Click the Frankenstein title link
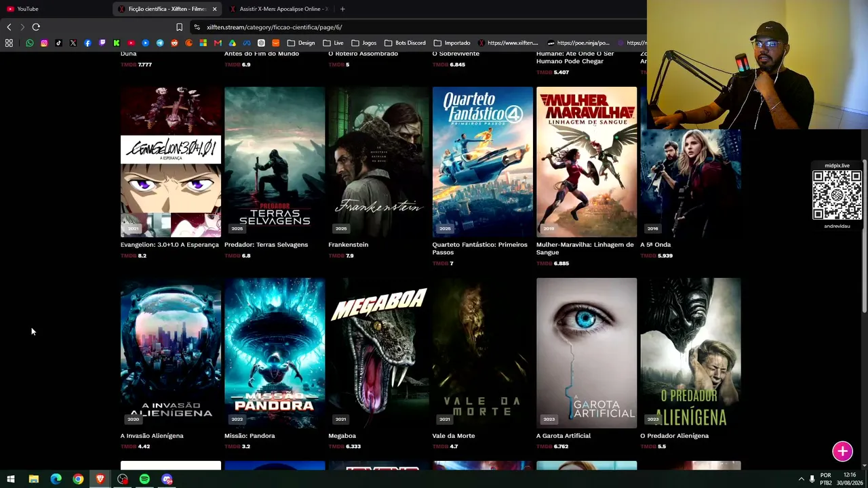The height and width of the screenshot is (488, 868). (x=348, y=245)
